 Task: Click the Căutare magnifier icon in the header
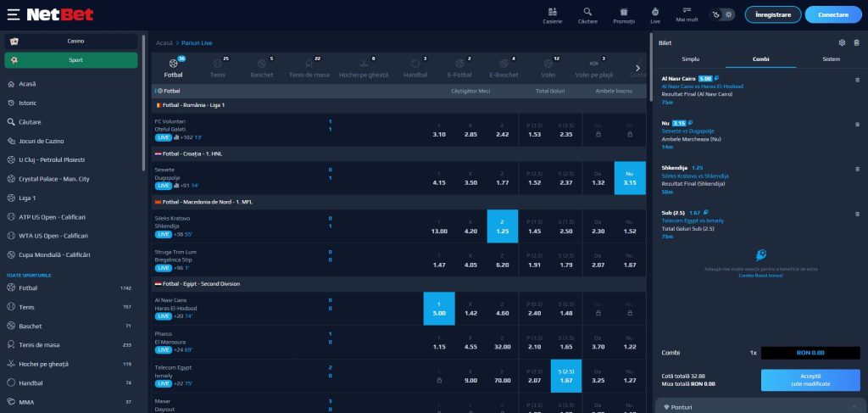pos(587,12)
